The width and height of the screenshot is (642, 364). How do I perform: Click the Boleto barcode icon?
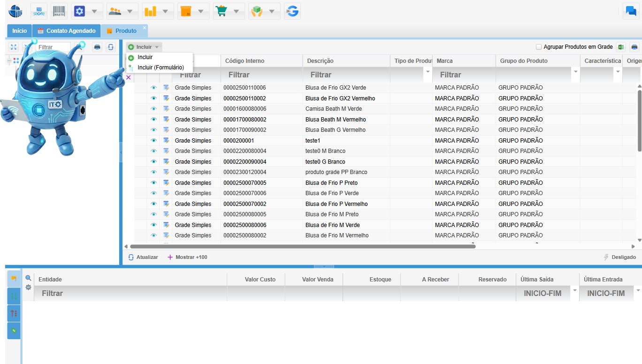point(59,11)
